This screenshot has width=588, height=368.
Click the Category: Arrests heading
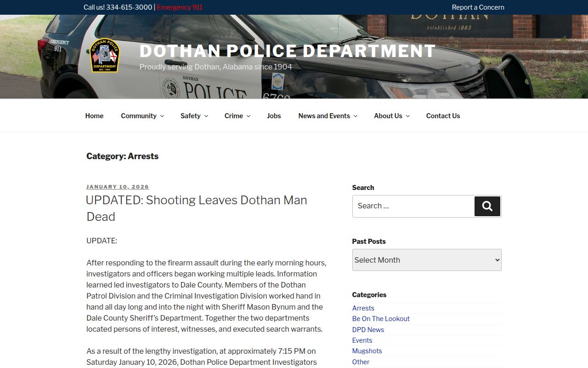pyautogui.click(x=122, y=156)
